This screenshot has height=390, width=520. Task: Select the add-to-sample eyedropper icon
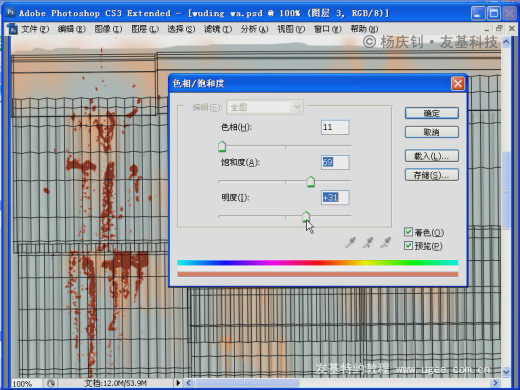pos(368,243)
